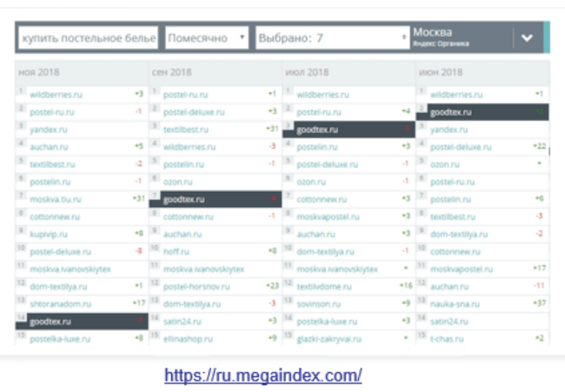
Task: Open the ru.megaindex.com link
Action: coord(263,375)
